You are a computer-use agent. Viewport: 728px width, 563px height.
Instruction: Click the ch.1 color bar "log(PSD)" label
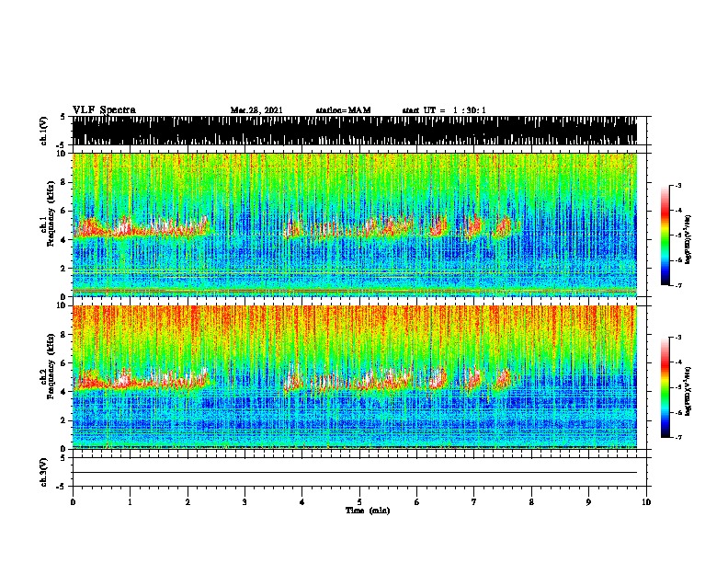688,239
